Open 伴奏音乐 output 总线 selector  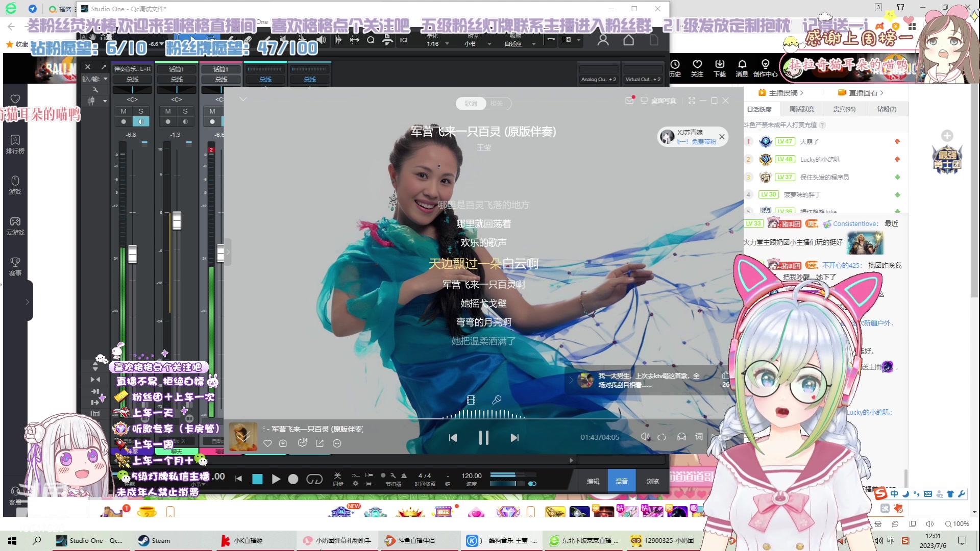point(133,80)
